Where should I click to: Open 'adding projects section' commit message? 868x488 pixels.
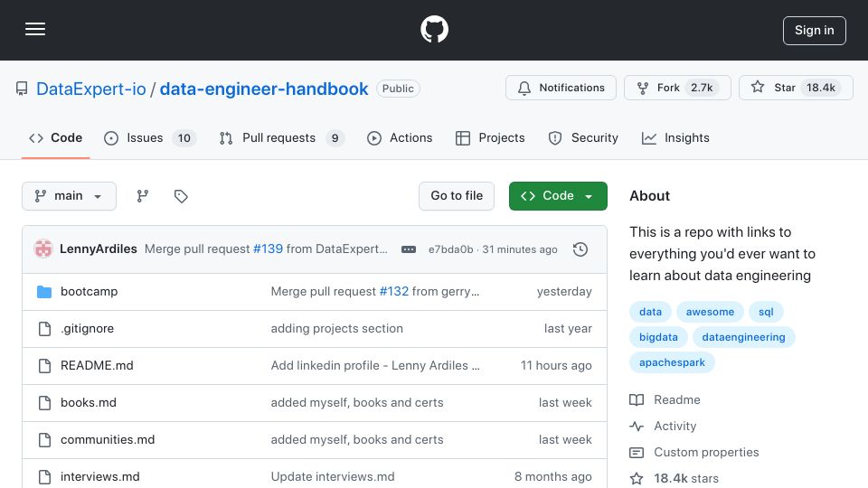pos(336,329)
